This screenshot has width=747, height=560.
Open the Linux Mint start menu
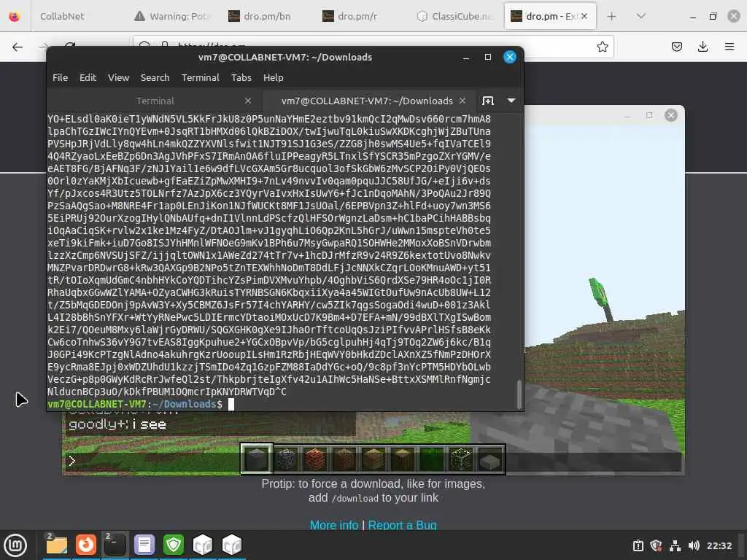coord(15,545)
